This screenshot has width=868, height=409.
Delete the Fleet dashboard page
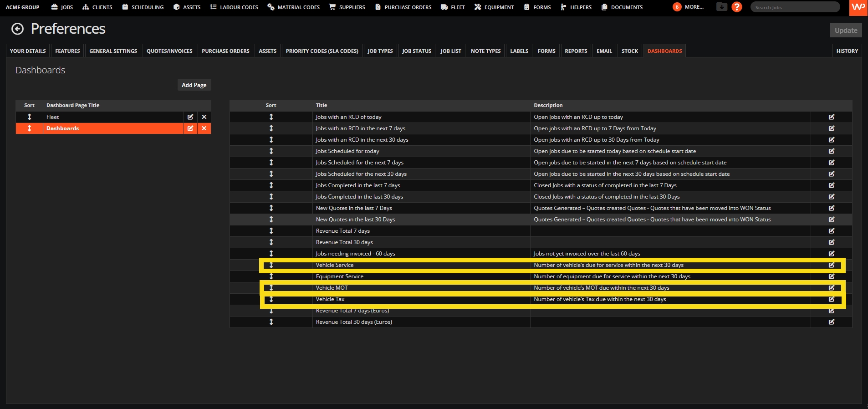(x=204, y=117)
